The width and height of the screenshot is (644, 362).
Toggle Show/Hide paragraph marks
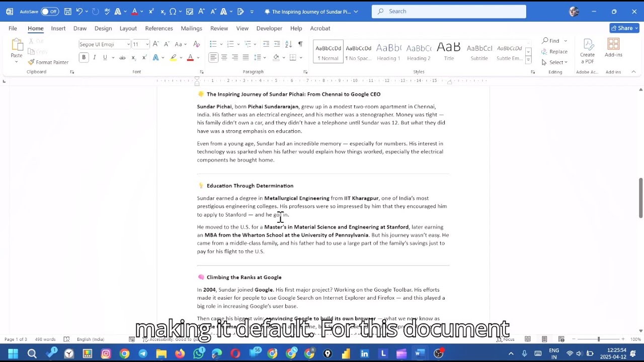tap(300, 44)
